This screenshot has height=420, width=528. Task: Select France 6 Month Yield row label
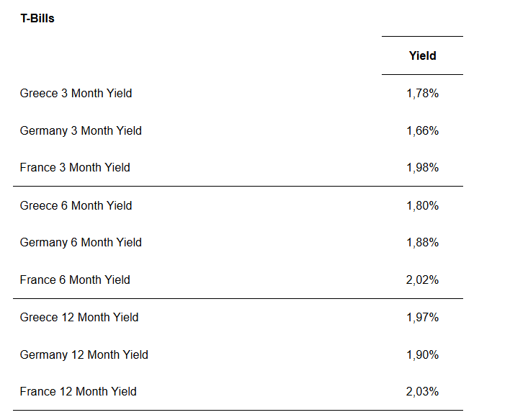tap(75, 280)
